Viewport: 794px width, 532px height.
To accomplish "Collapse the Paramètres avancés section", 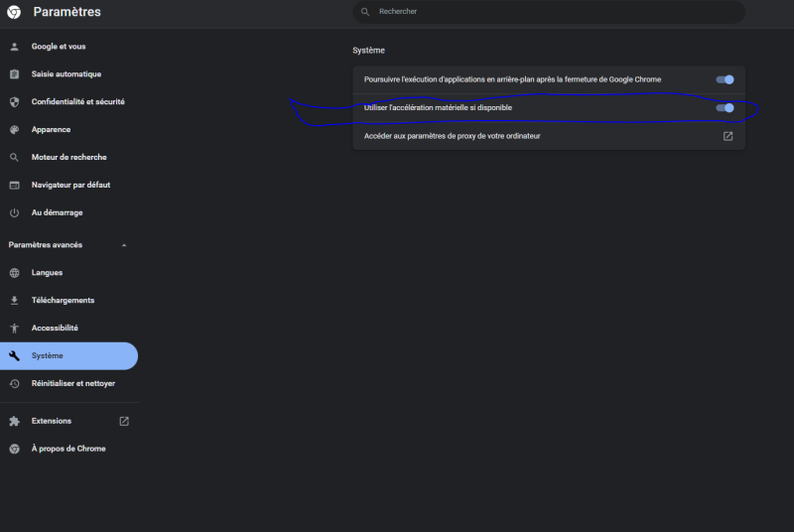I will coord(124,245).
